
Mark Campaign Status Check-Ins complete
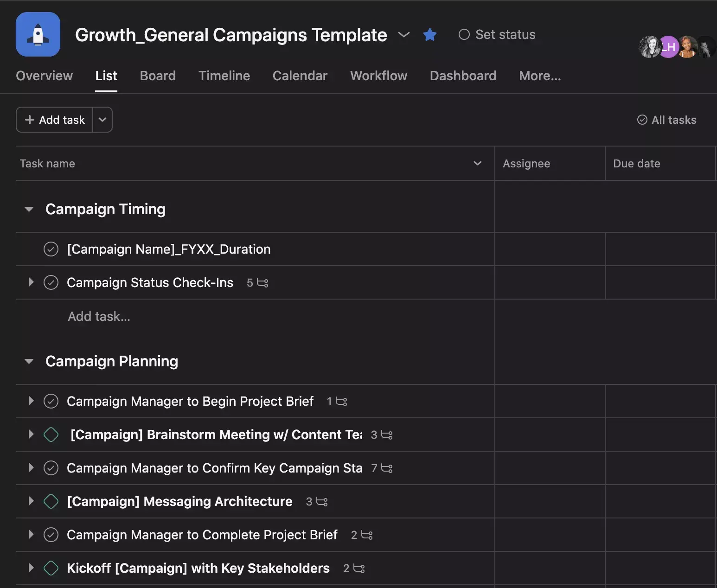click(51, 282)
